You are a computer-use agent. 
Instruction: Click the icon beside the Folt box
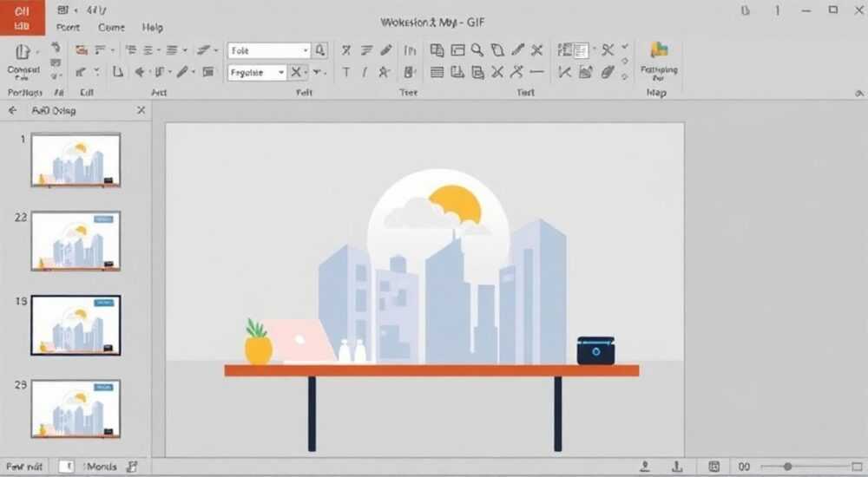pos(320,50)
